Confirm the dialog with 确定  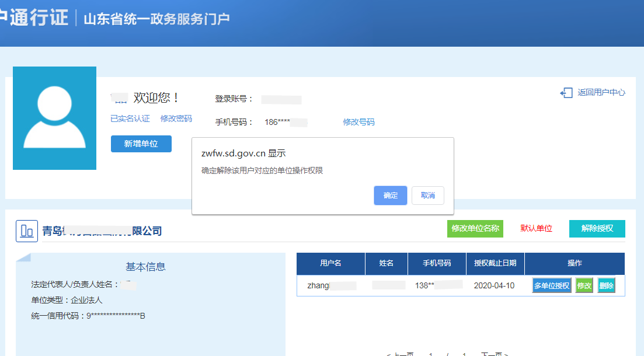tap(391, 196)
